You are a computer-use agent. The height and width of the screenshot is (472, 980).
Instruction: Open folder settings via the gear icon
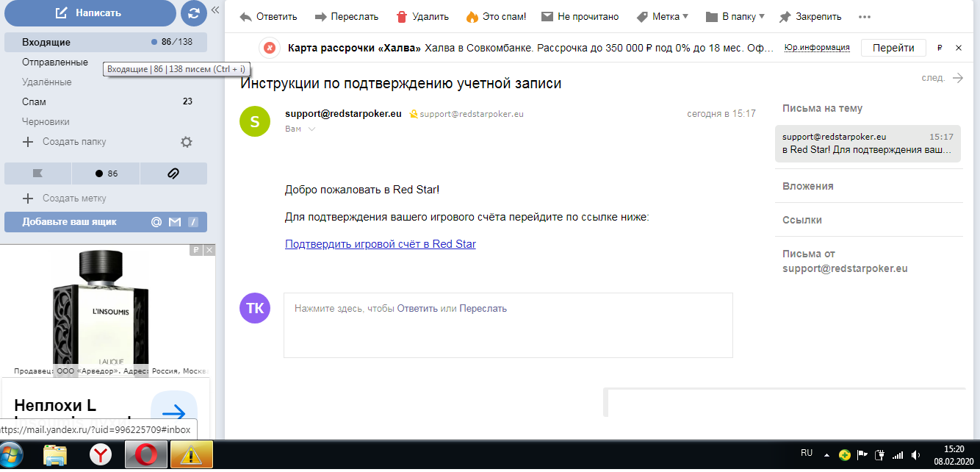187,142
